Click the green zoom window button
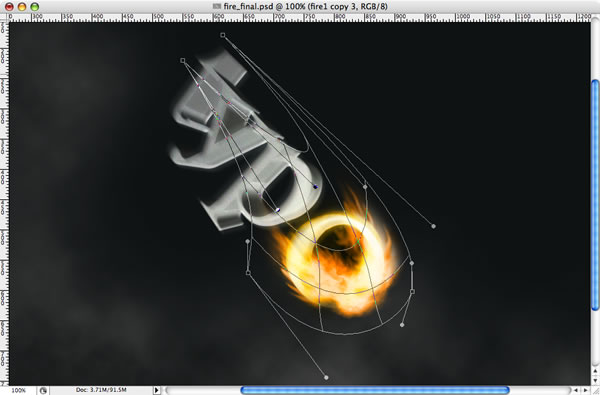600x395 pixels. pos(34,7)
